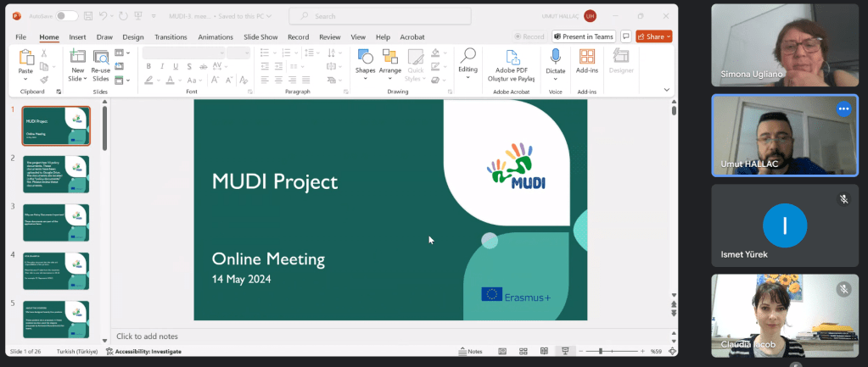The height and width of the screenshot is (367, 868).
Task: Toggle the Notes pane in status bar
Action: [x=470, y=351]
